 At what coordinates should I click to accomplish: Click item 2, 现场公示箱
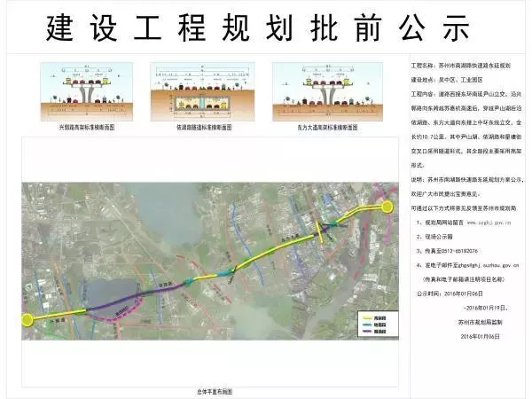click(434, 237)
